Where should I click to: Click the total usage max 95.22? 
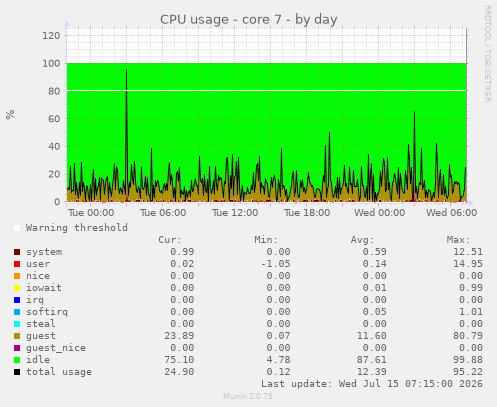point(468,372)
